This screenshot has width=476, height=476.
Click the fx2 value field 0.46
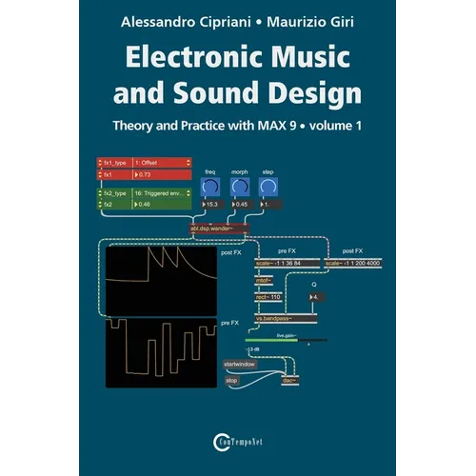pos(162,205)
